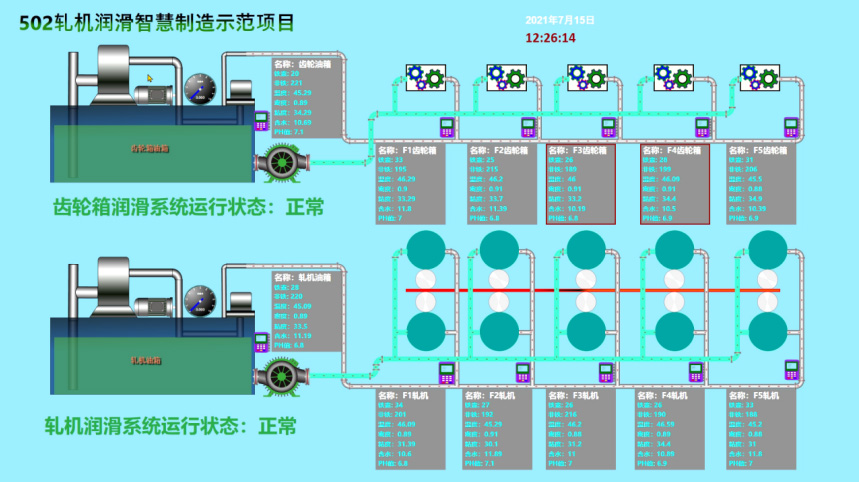The height and width of the screenshot is (482, 859).
Task: Open the F4齿轮箱 red-bordered data panel
Action: click(x=675, y=184)
